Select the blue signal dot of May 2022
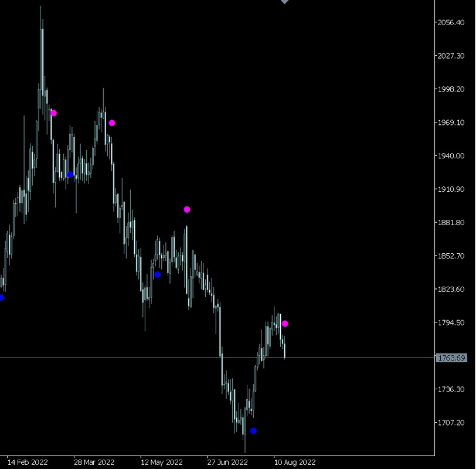 [x=158, y=275]
